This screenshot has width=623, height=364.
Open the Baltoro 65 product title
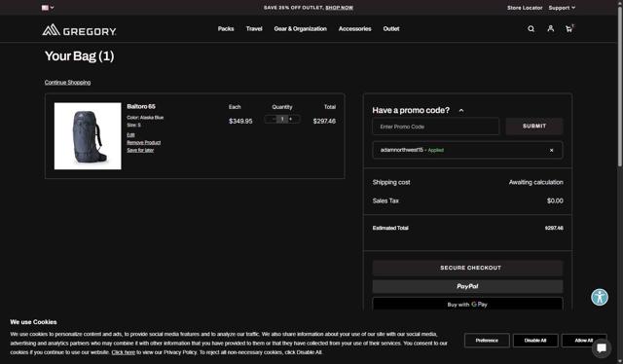[x=141, y=106]
